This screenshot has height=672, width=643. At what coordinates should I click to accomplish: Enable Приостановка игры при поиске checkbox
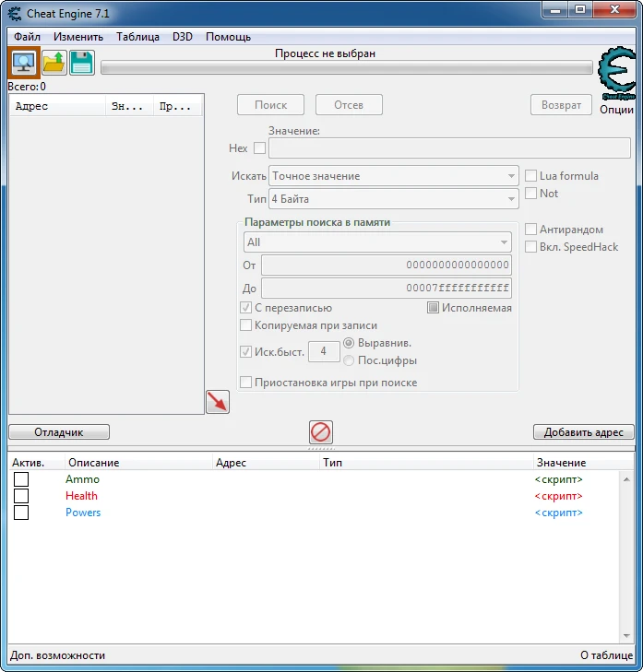coord(245,383)
